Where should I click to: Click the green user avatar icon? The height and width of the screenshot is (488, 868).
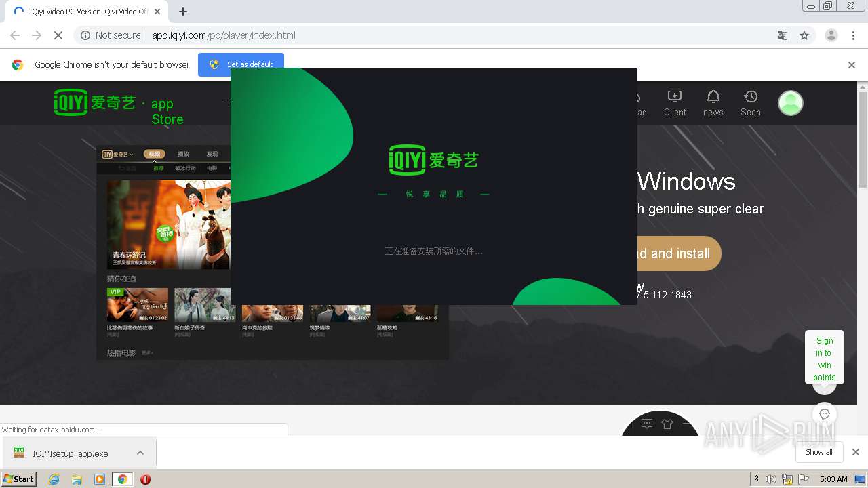(790, 103)
